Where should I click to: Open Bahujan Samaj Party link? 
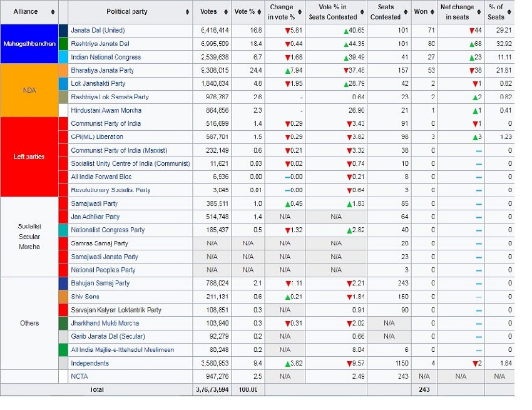click(x=100, y=283)
